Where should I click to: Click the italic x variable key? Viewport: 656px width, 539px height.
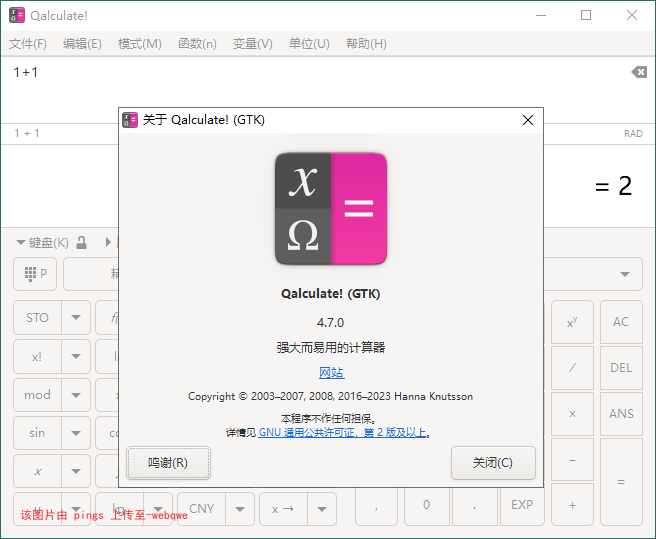[37, 471]
